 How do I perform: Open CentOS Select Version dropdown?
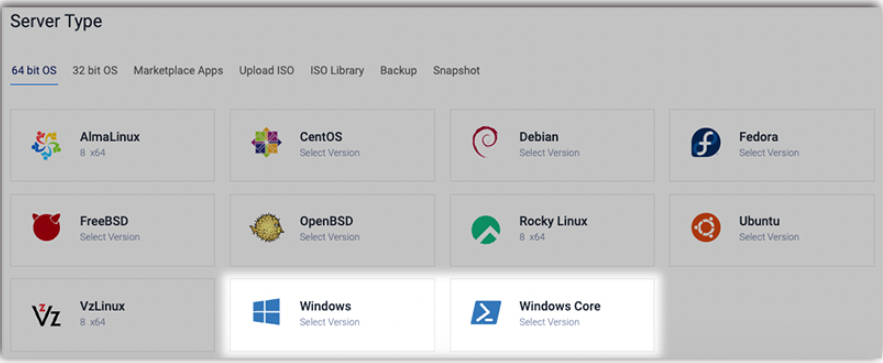[x=329, y=153]
